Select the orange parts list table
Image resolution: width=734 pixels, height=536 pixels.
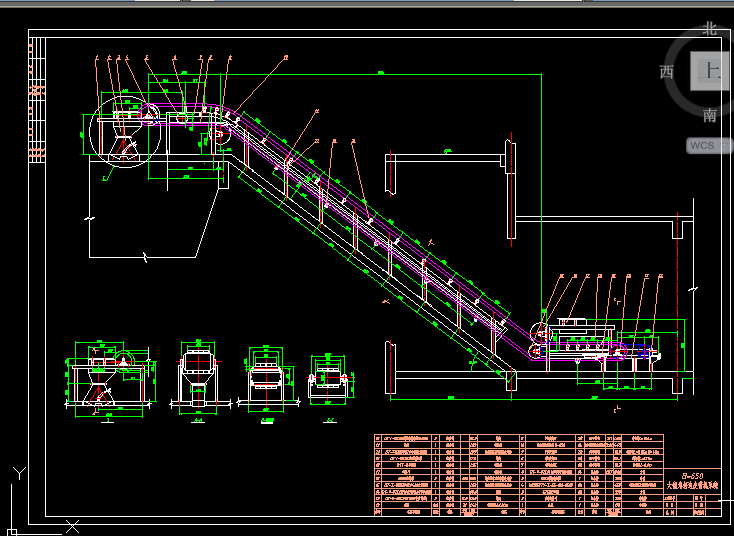519,475
